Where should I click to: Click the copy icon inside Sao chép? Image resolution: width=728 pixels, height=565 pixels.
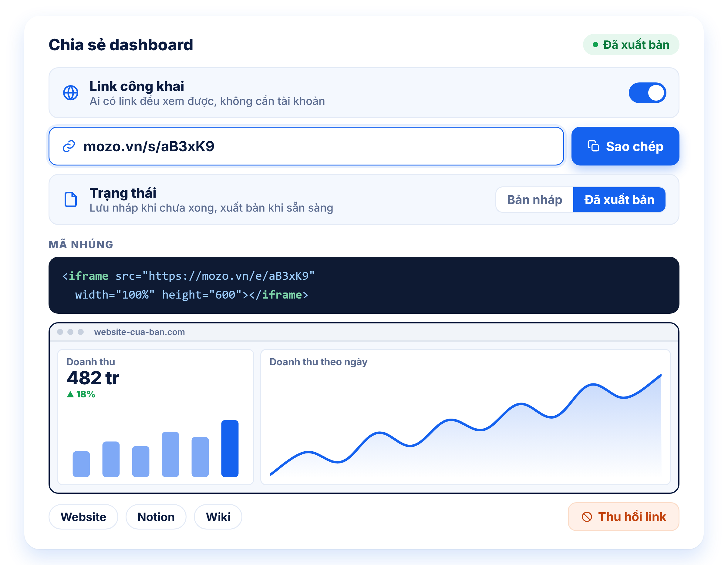(x=593, y=146)
